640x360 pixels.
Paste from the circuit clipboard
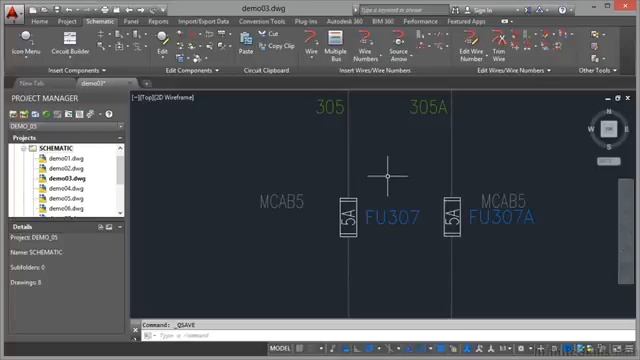tap(246, 43)
